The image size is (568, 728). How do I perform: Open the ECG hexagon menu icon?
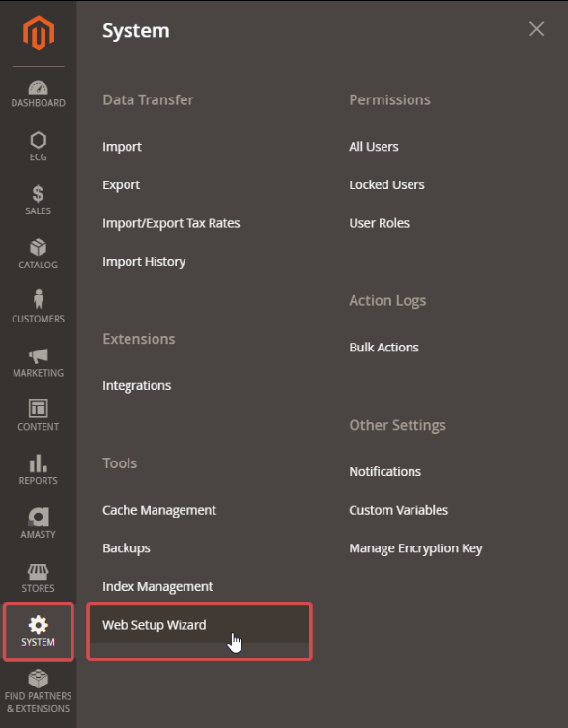coord(38,140)
